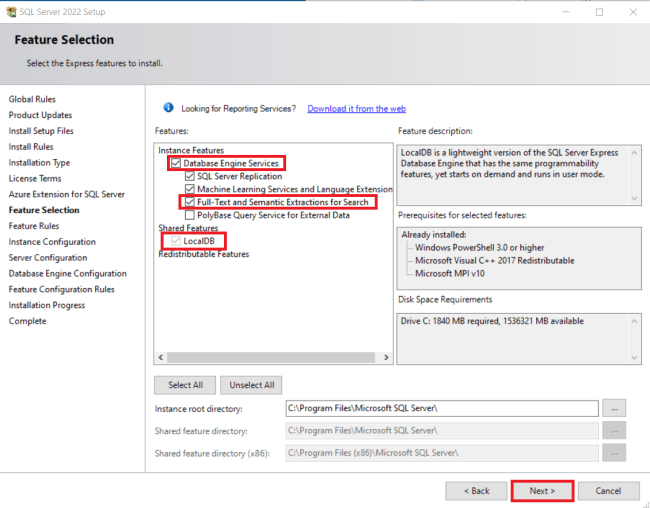Select the Product Updates step
Screen dimensions: 650x508
[x=40, y=115]
